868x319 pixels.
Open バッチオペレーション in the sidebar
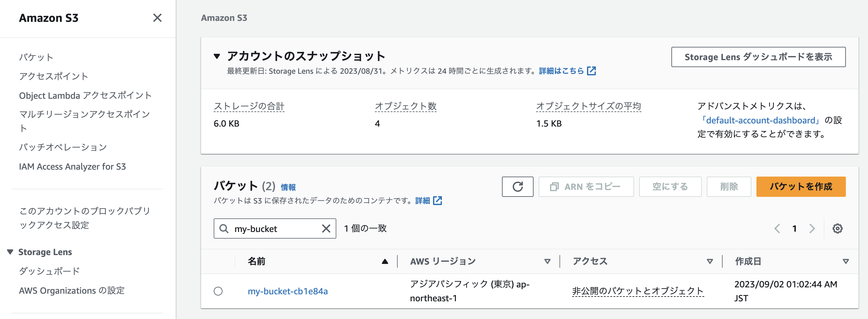(x=63, y=147)
